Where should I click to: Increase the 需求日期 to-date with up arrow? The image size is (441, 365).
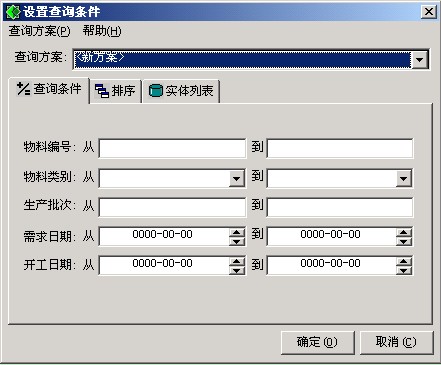pyautogui.click(x=404, y=233)
